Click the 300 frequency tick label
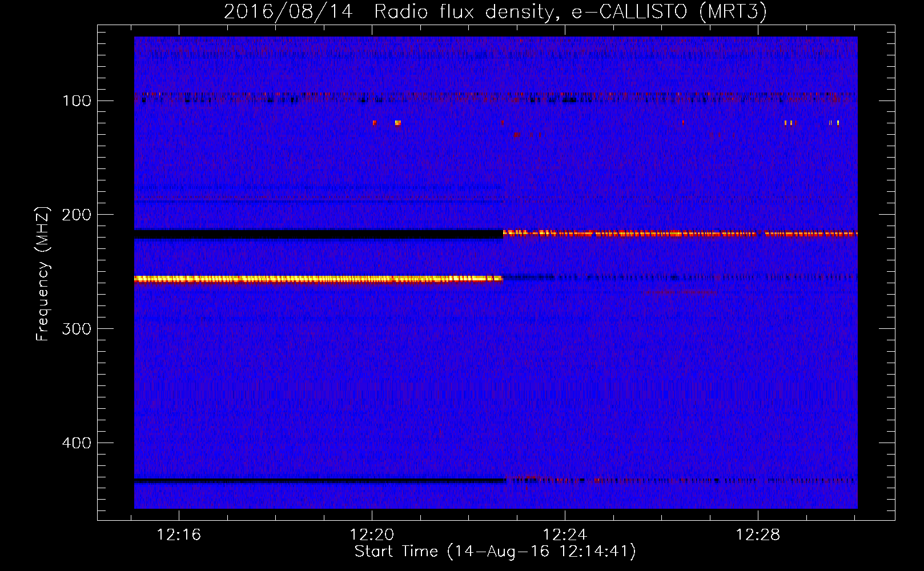This screenshot has width=924, height=571. [x=77, y=329]
